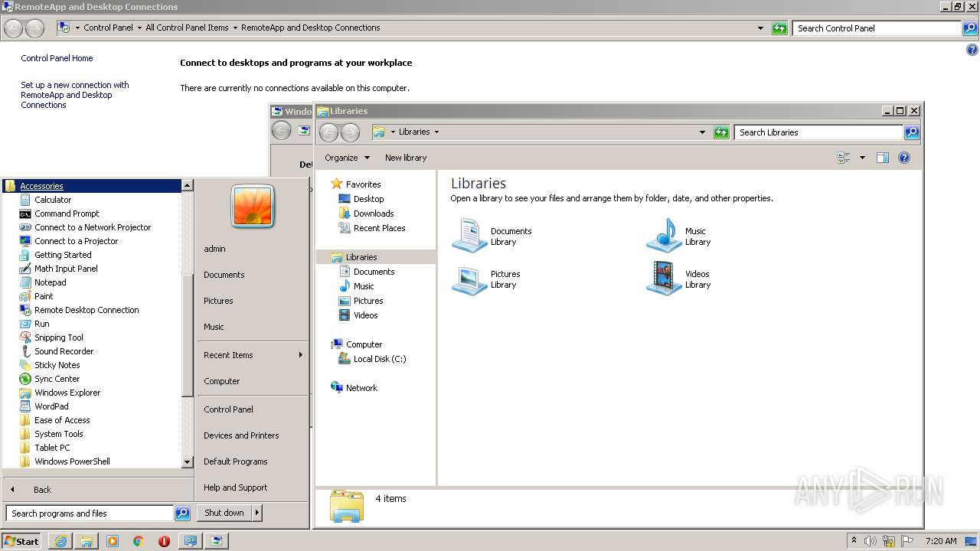The image size is (980, 551).
Task: Click the 7:20 AM taskbar clock
Action: (941, 541)
